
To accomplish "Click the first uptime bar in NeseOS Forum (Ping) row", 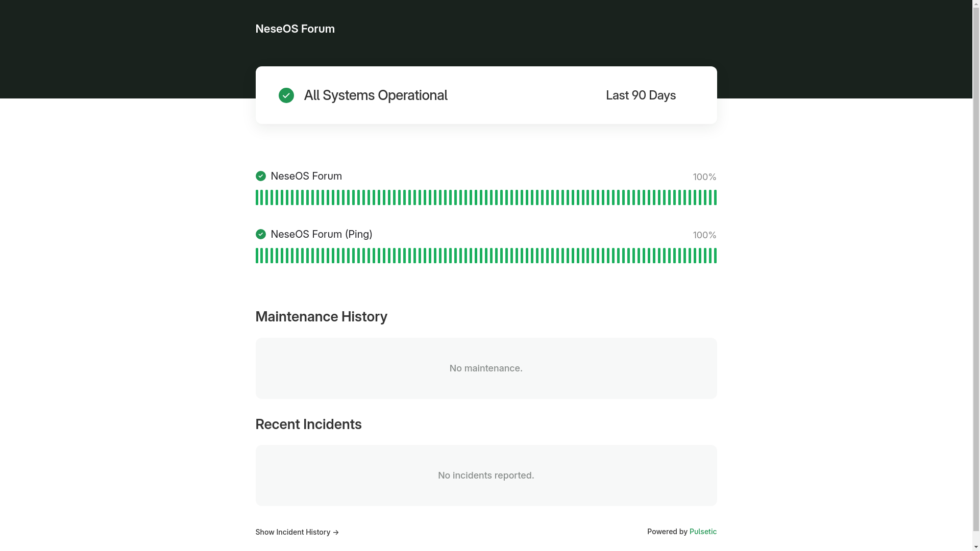I will (x=257, y=256).
